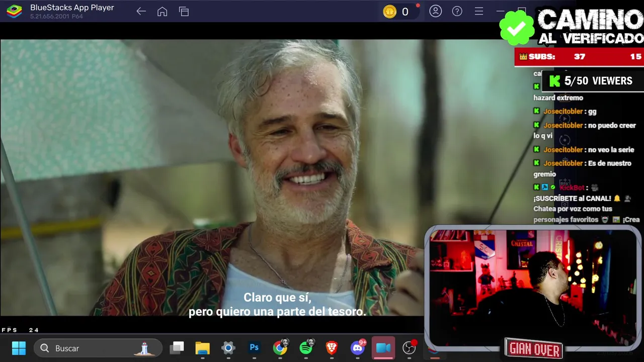Open Discord from taskbar

click(358, 347)
